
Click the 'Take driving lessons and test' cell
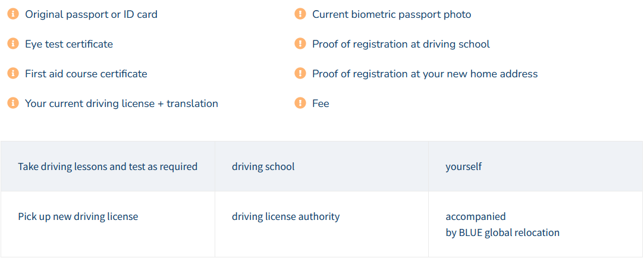point(108,166)
